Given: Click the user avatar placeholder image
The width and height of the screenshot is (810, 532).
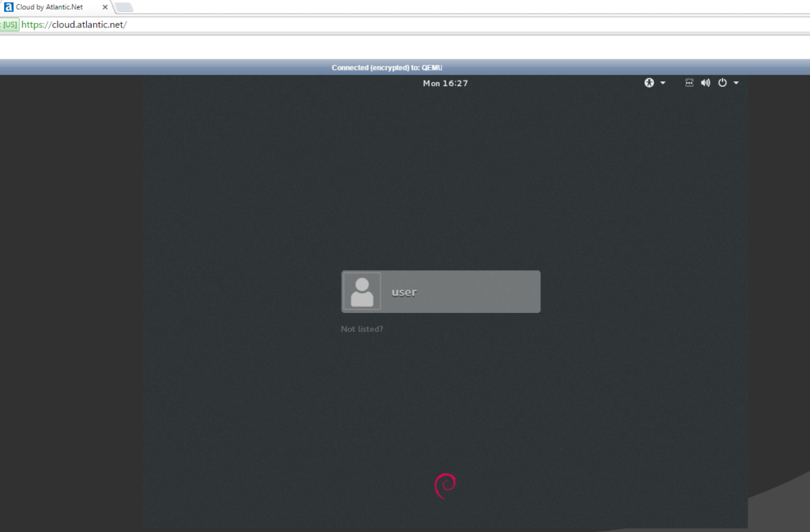Looking at the screenshot, I should pyautogui.click(x=362, y=291).
